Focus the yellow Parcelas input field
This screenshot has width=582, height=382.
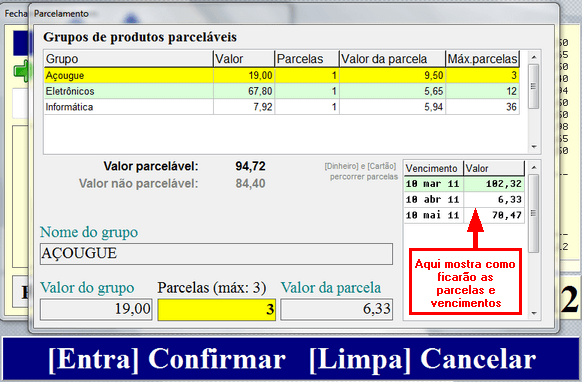coord(217,309)
